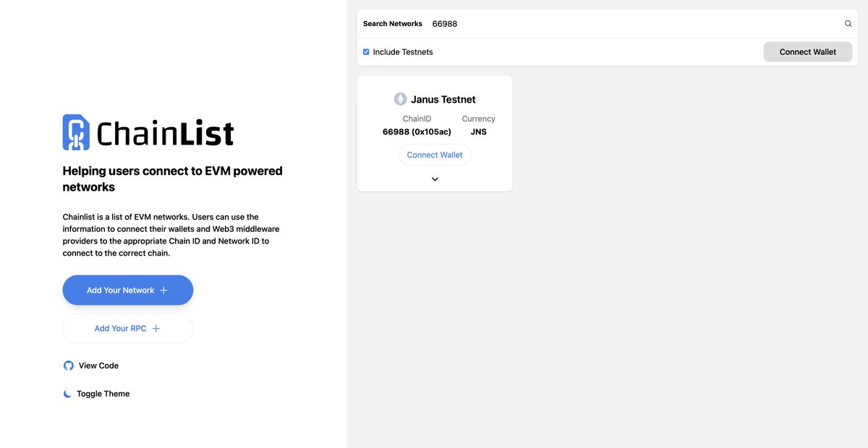Expand Janus Testnet card details chevron
Viewport: 868px width, 448px height.
click(x=435, y=179)
